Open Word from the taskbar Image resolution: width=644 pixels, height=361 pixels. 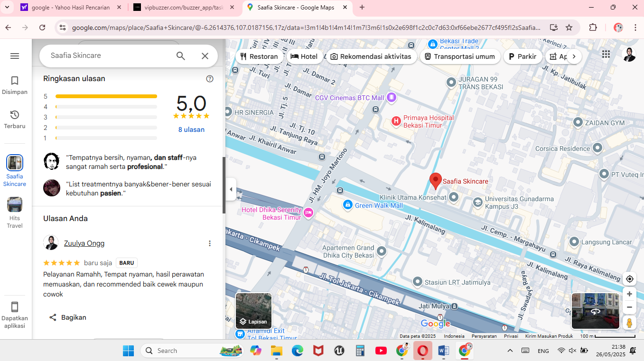443,351
